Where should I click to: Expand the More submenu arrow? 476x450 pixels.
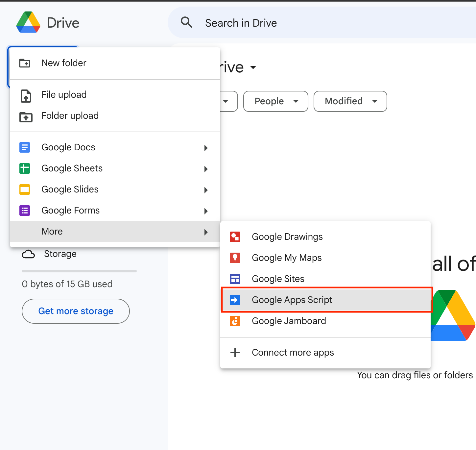(x=206, y=232)
